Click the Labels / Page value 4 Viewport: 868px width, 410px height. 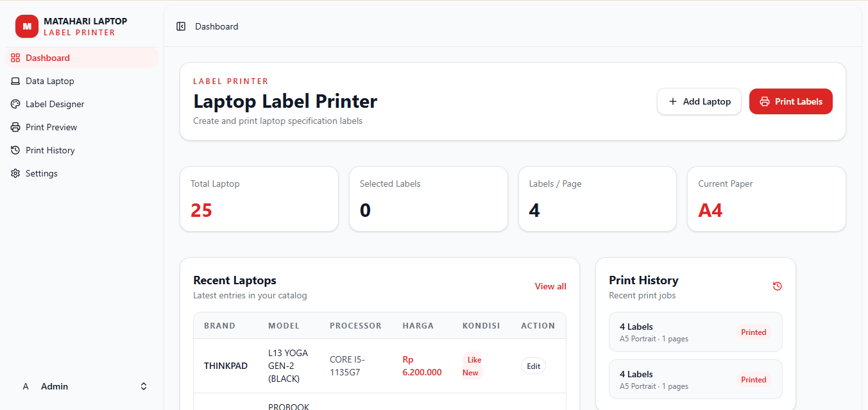[534, 210]
